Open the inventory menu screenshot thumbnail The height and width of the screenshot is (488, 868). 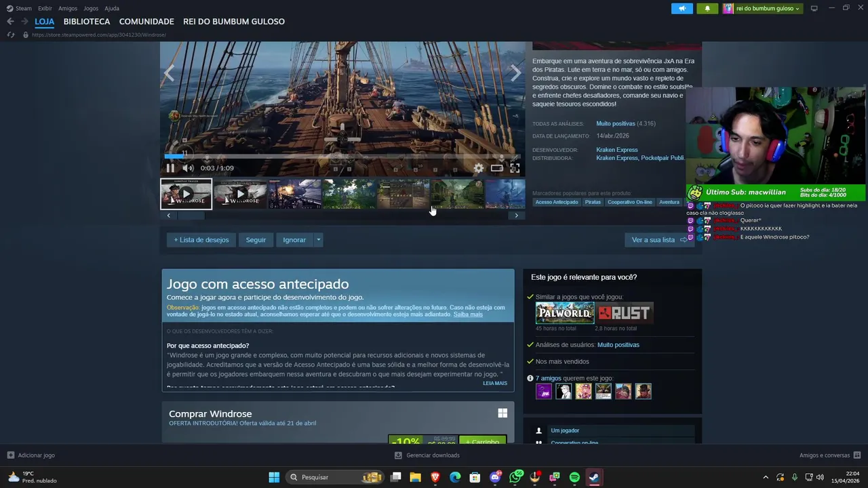coord(403,194)
